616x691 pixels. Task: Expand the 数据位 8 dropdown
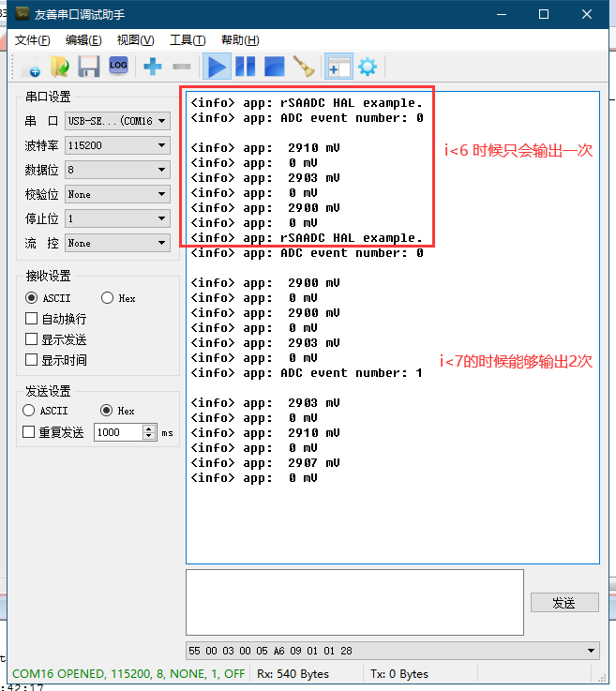pos(117,170)
